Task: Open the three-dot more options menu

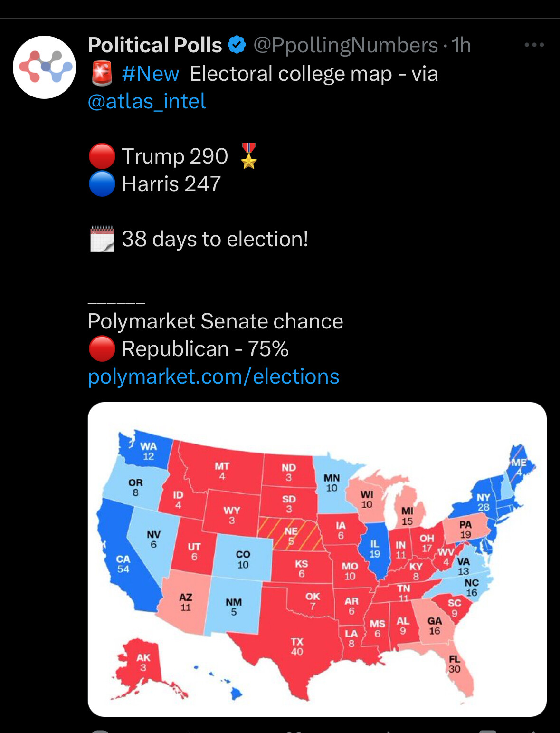Action: tap(534, 45)
